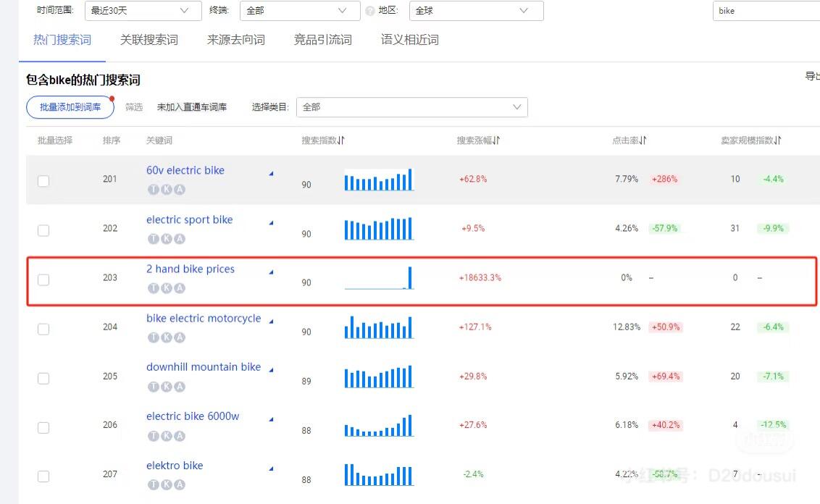Image resolution: width=820 pixels, height=504 pixels.
Task: Open 时间范围 dropdown showing 最近30天
Action: click(143, 10)
